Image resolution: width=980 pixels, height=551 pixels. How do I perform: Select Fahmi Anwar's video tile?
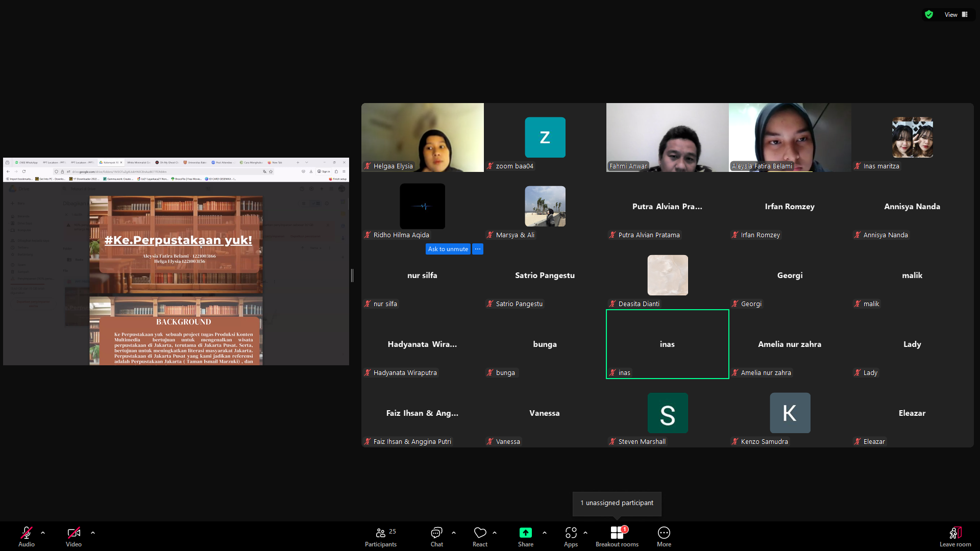pyautogui.click(x=668, y=137)
